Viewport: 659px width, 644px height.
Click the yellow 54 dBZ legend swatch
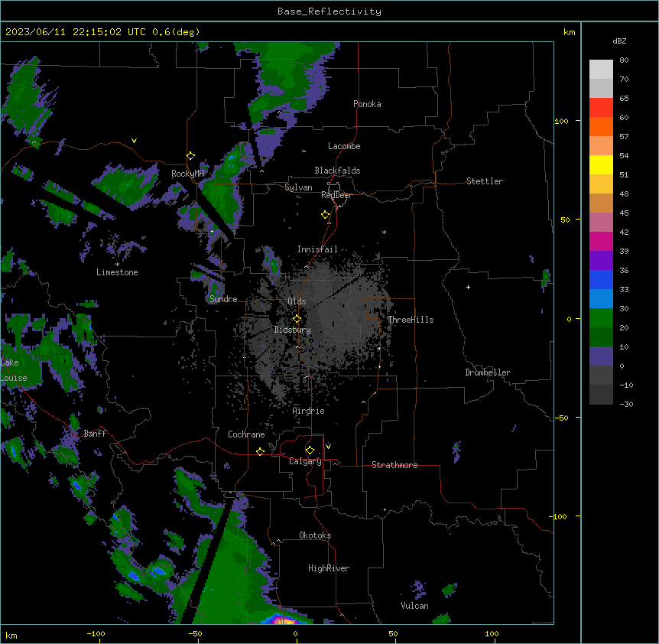tap(601, 164)
